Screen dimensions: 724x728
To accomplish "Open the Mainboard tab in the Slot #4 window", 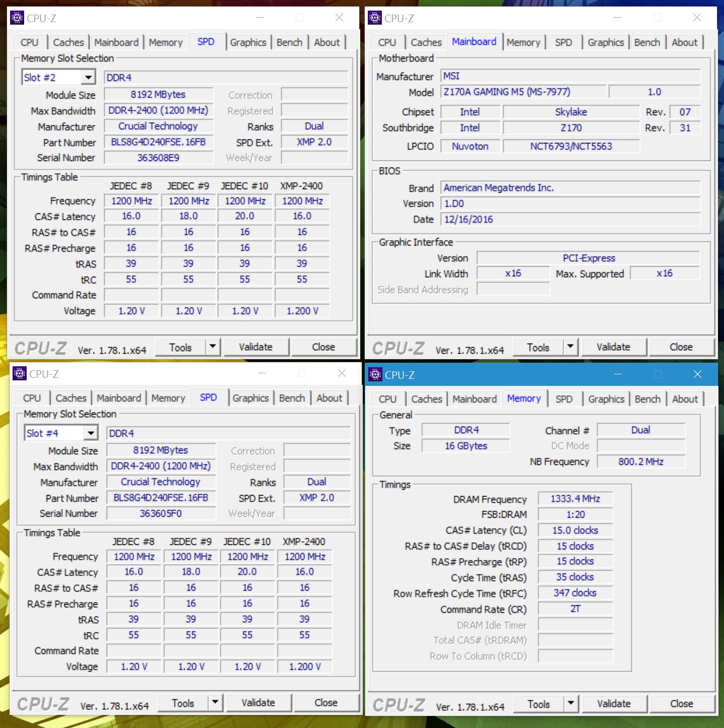I will [x=119, y=398].
